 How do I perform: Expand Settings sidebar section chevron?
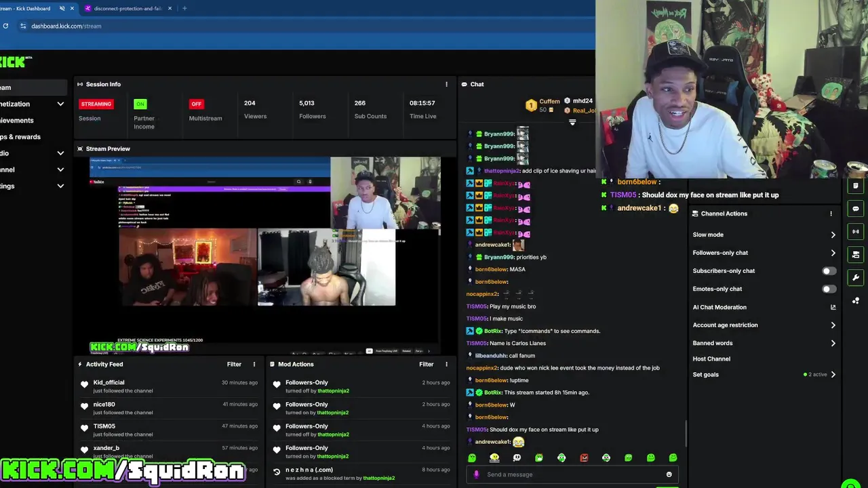(60, 186)
